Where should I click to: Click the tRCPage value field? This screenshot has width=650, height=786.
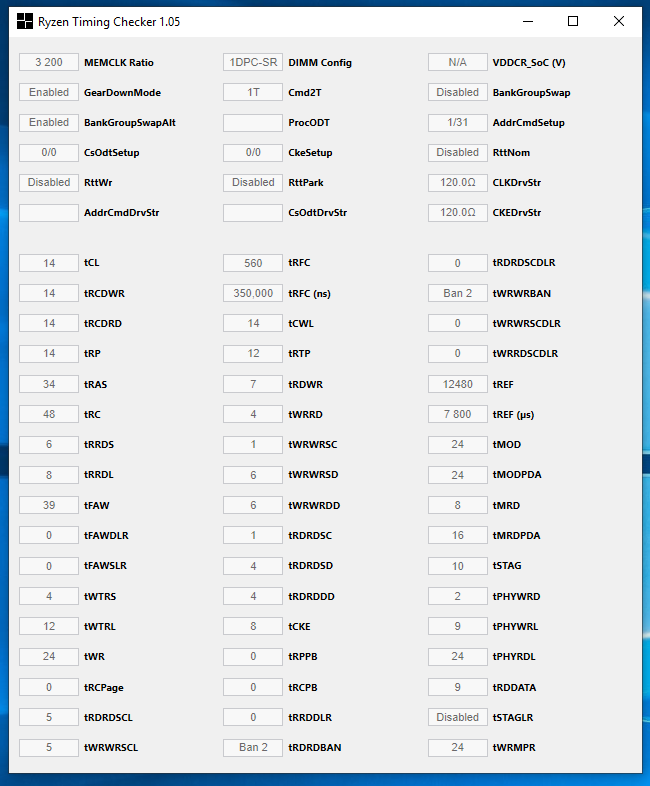[x=49, y=687]
